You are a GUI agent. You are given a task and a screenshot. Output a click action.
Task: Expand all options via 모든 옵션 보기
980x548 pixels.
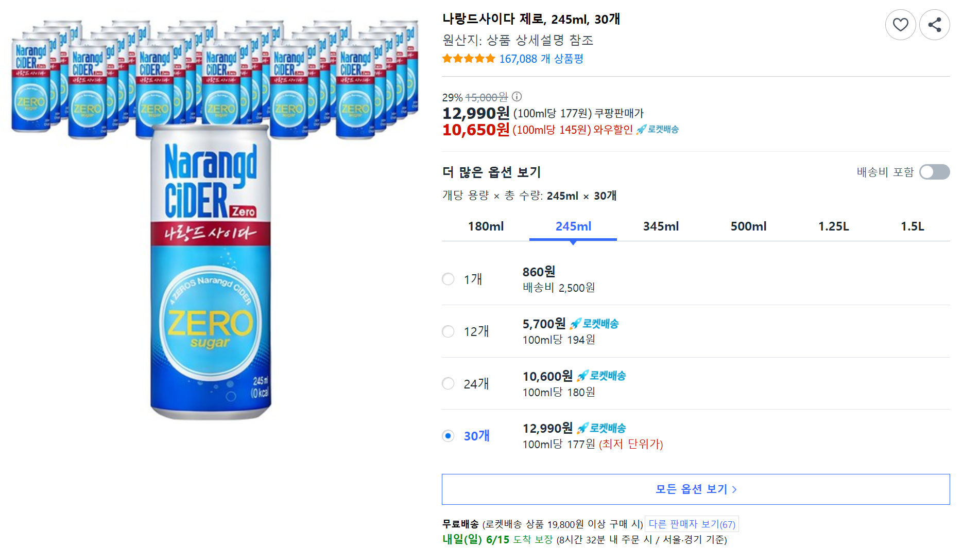click(695, 489)
